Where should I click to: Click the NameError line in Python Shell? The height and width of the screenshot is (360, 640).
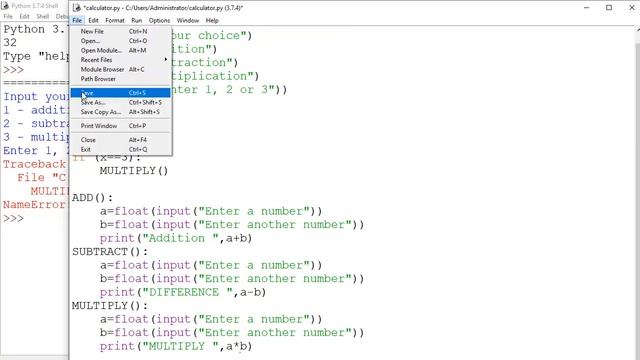34,204
